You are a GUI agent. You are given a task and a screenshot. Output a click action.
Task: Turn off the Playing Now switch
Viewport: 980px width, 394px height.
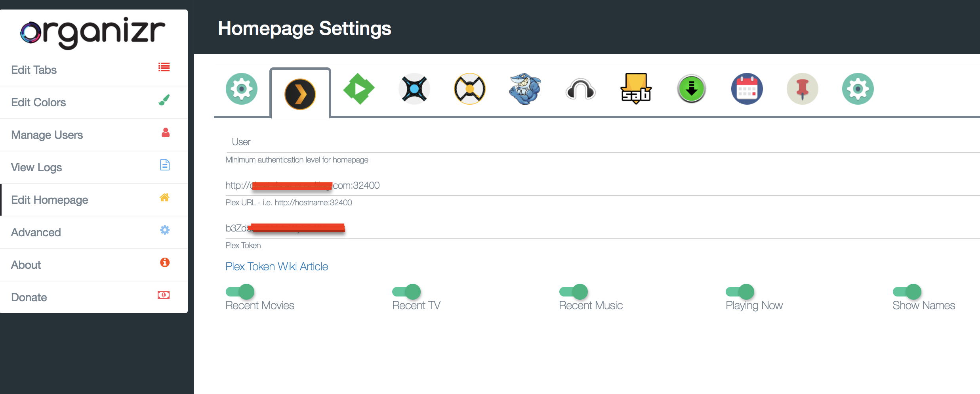click(x=741, y=291)
